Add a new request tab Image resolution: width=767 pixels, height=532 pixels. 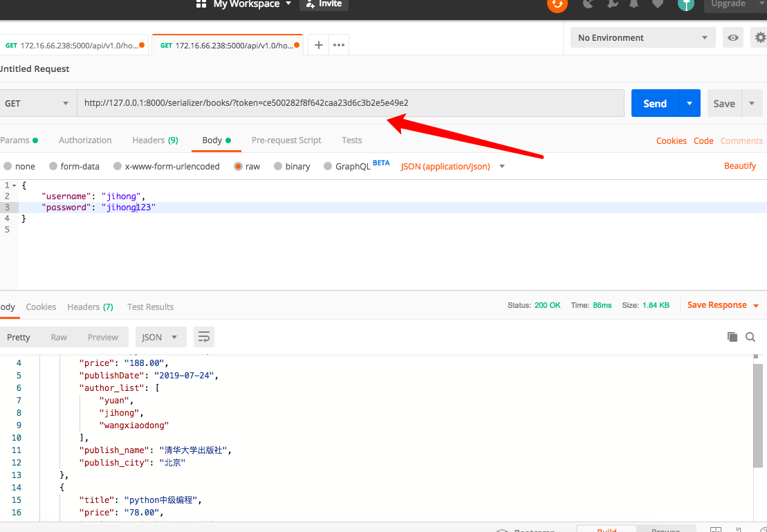(x=318, y=45)
